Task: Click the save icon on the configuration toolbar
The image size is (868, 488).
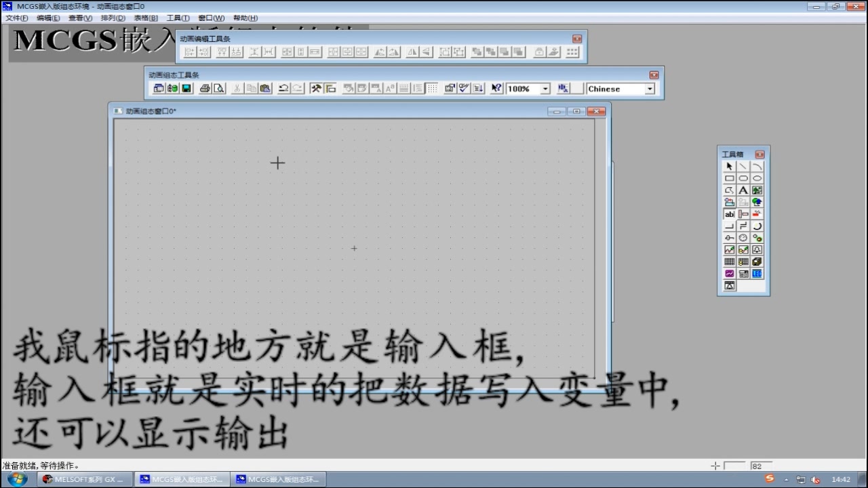Action: (186, 88)
